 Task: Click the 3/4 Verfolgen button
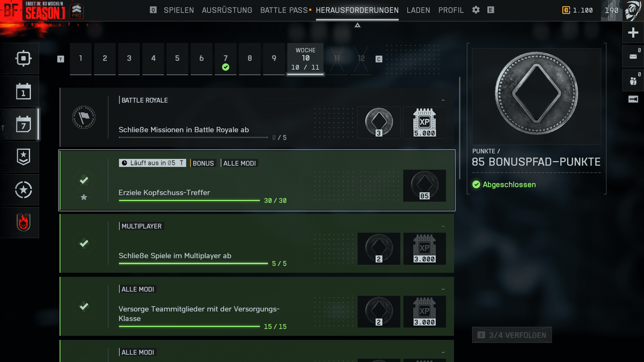click(512, 335)
